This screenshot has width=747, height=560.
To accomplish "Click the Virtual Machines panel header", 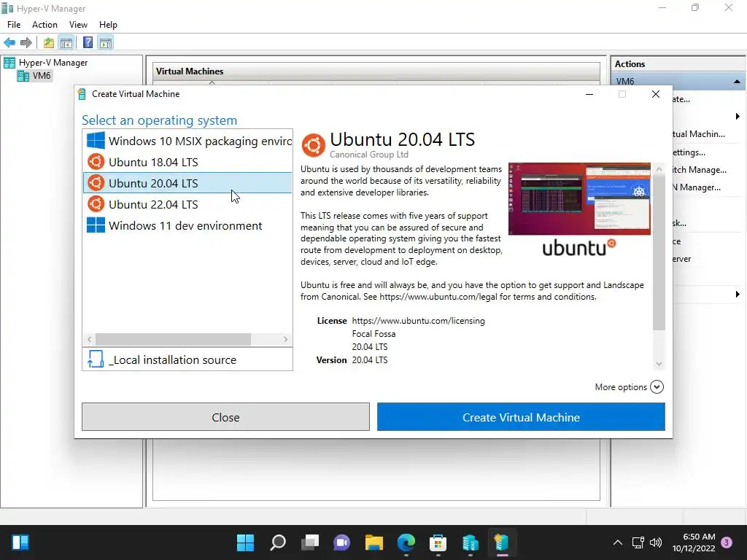I will coord(376,71).
